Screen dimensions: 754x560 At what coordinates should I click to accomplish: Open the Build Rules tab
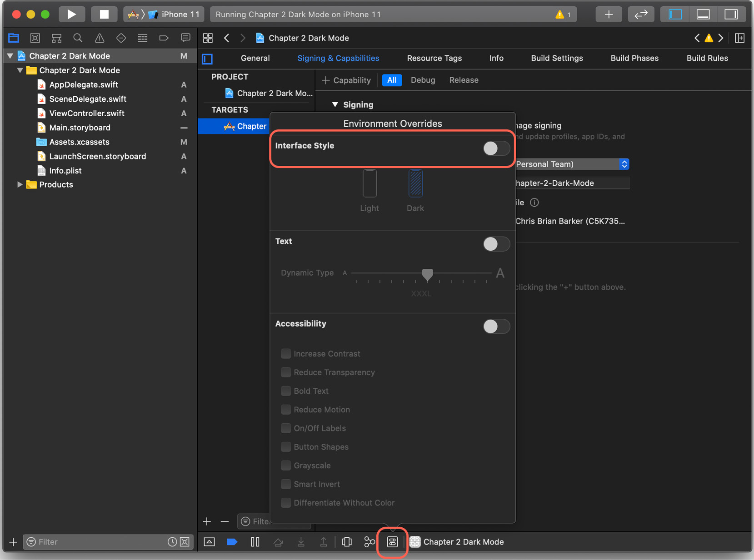pyautogui.click(x=707, y=58)
